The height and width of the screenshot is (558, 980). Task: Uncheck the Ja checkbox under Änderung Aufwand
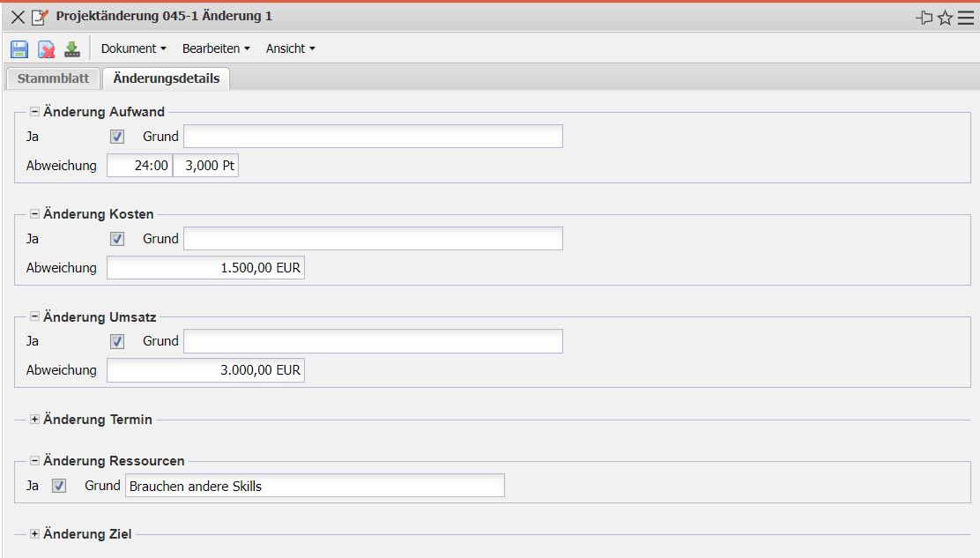(117, 137)
